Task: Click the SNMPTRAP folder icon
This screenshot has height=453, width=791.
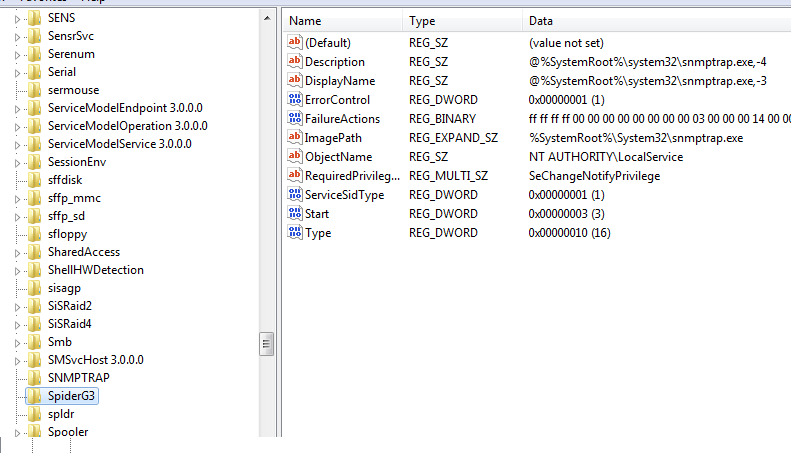Action: click(x=35, y=378)
